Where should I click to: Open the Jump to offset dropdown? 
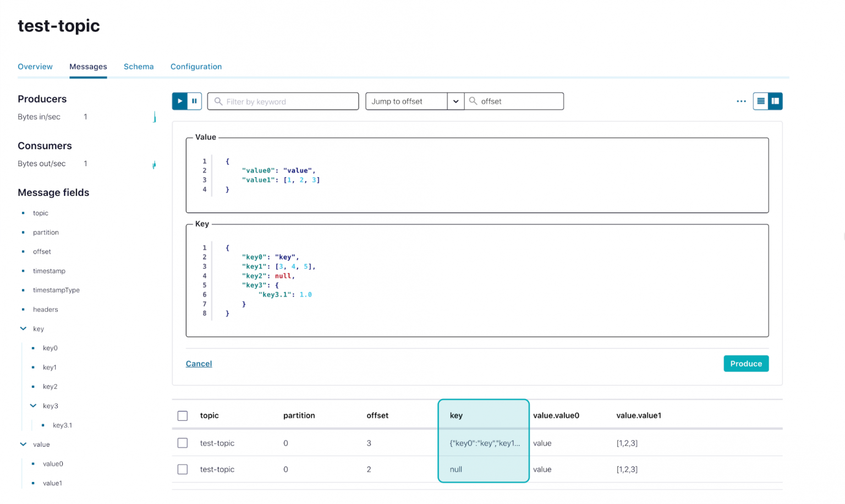[x=456, y=101]
